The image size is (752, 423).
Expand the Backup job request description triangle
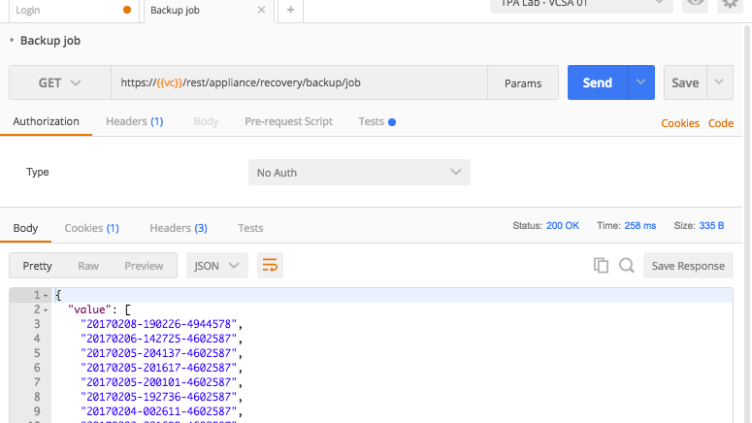[x=11, y=41]
